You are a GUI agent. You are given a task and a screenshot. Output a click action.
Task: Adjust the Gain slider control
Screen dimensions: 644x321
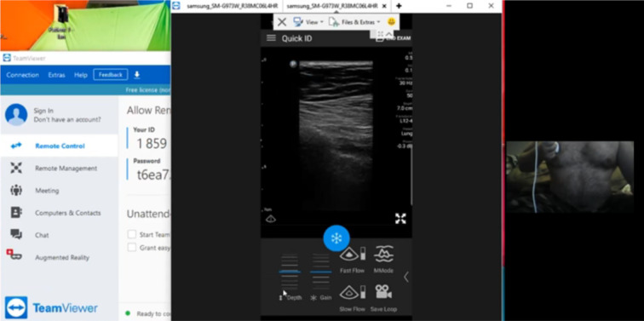pos(321,272)
